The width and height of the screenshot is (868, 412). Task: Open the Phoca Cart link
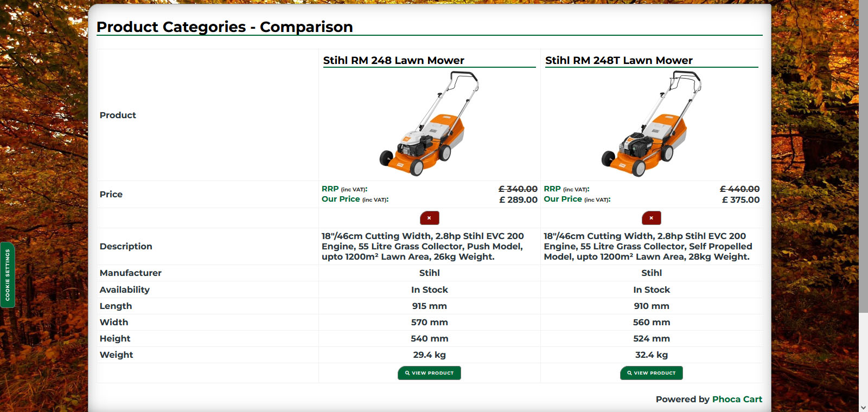click(x=737, y=400)
